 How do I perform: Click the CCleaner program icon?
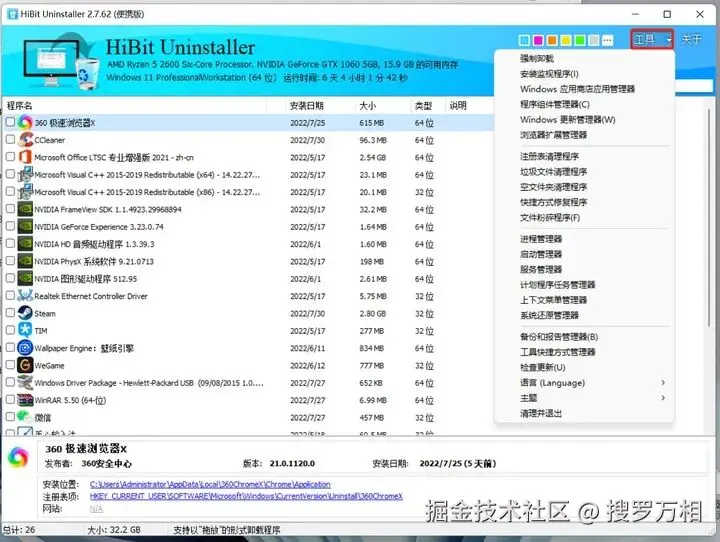pos(25,140)
